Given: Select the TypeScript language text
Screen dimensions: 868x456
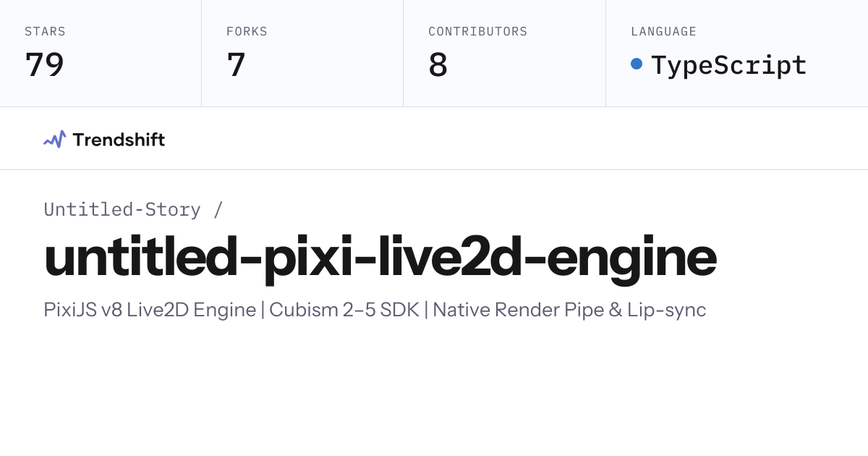Looking at the screenshot, I should 728,65.
